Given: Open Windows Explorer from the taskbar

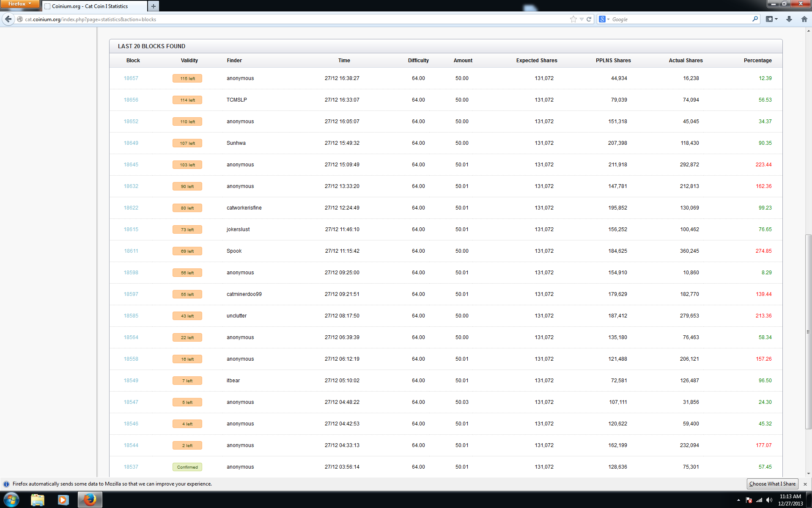Looking at the screenshot, I should coord(38,500).
